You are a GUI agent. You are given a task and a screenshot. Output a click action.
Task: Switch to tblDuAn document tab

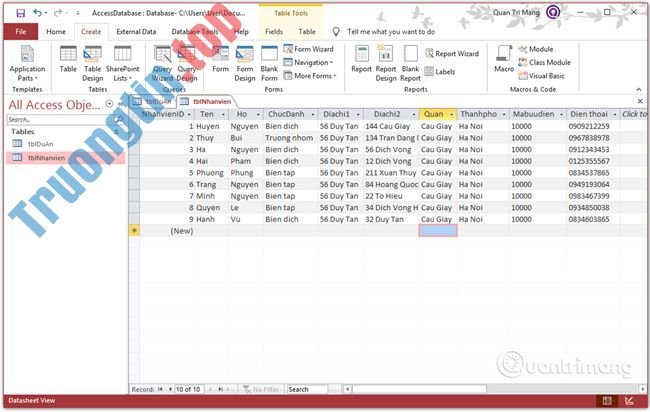click(x=153, y=102)
